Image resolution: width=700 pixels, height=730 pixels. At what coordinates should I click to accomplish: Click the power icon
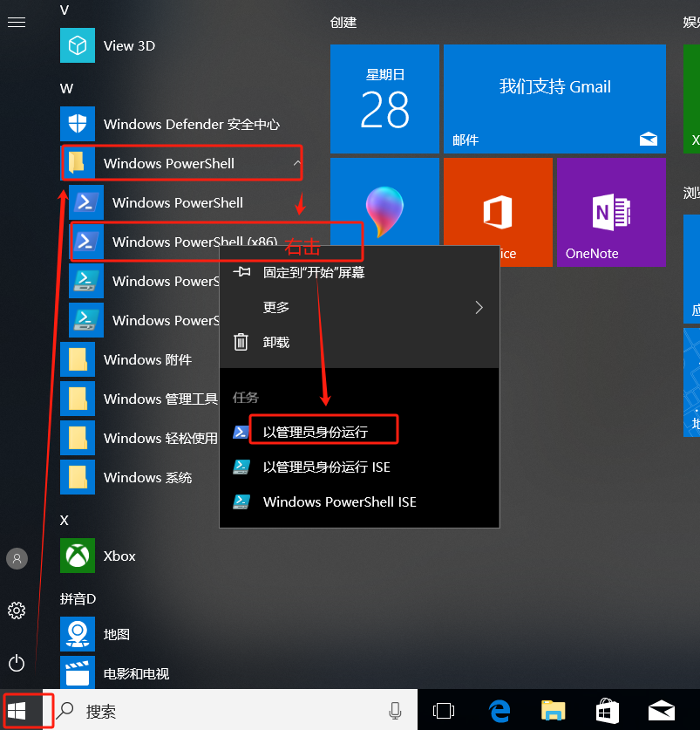coord(17,663)
